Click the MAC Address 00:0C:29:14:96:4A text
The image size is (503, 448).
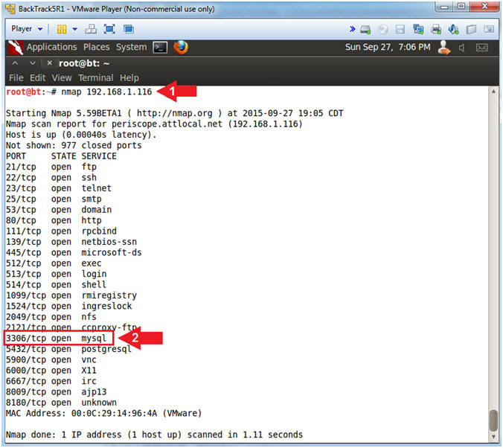point(103,413)
